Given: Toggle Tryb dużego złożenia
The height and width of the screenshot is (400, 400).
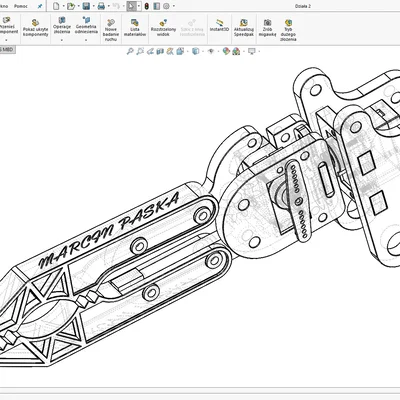Looking at the screenshot, I should tap(288, 30).
